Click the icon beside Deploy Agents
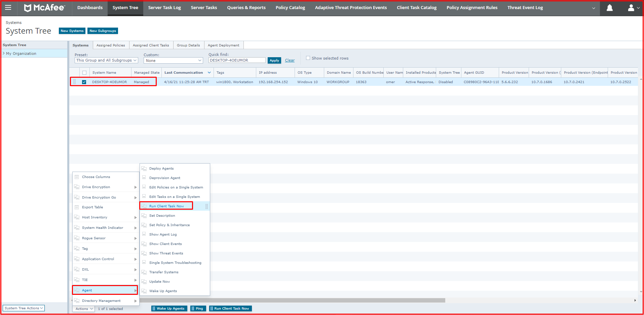The width and height of the screenshot is (644, 315). (x=144, y=169)
